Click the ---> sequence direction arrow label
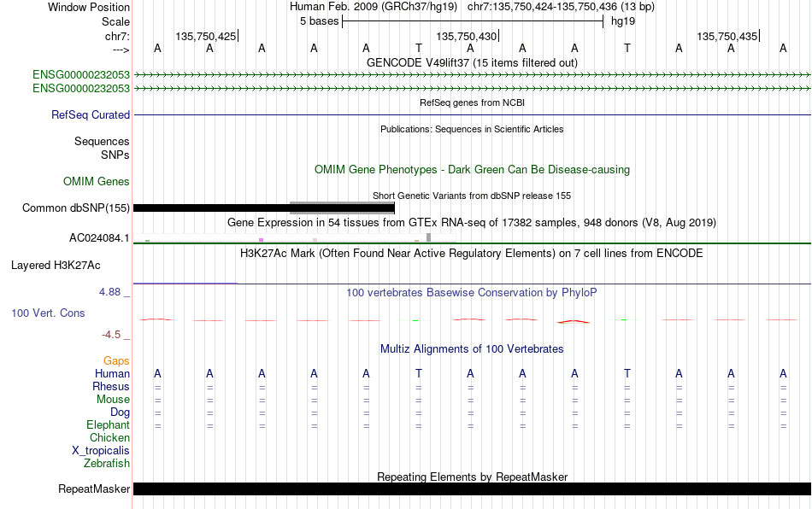The width and height of the screenshot is (812, 509). tap(121, 50)
